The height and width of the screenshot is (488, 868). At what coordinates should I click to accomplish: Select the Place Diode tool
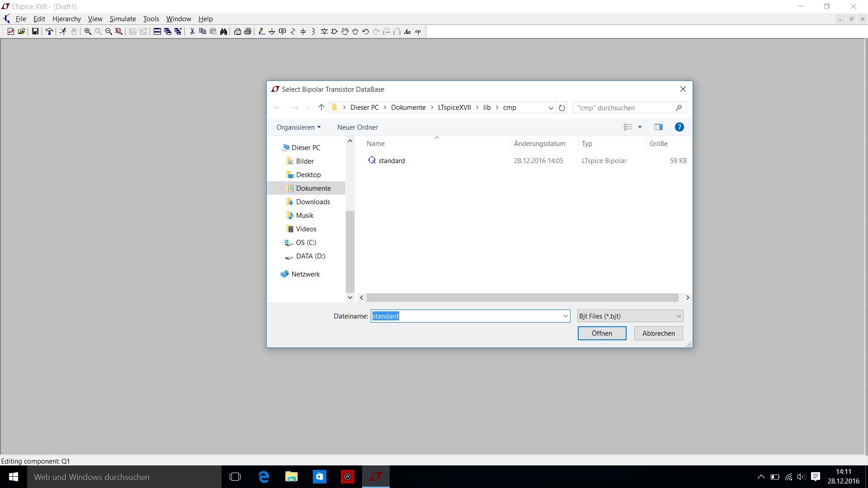[x=324, y=32]
